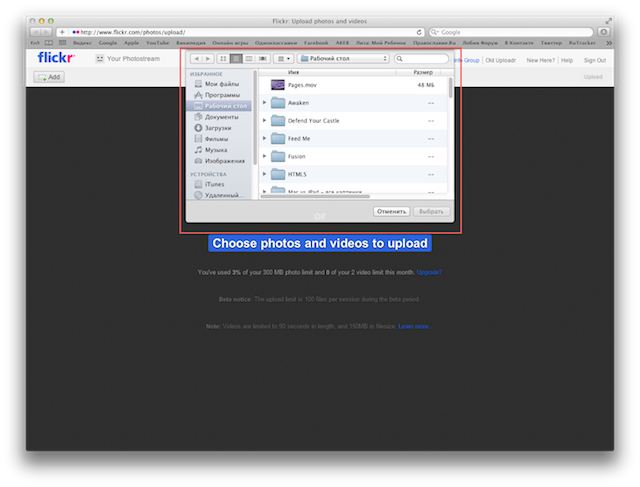Switch to icon view in the file dialog
Viewport: 640px width, 487px height.
pos(223,59)
